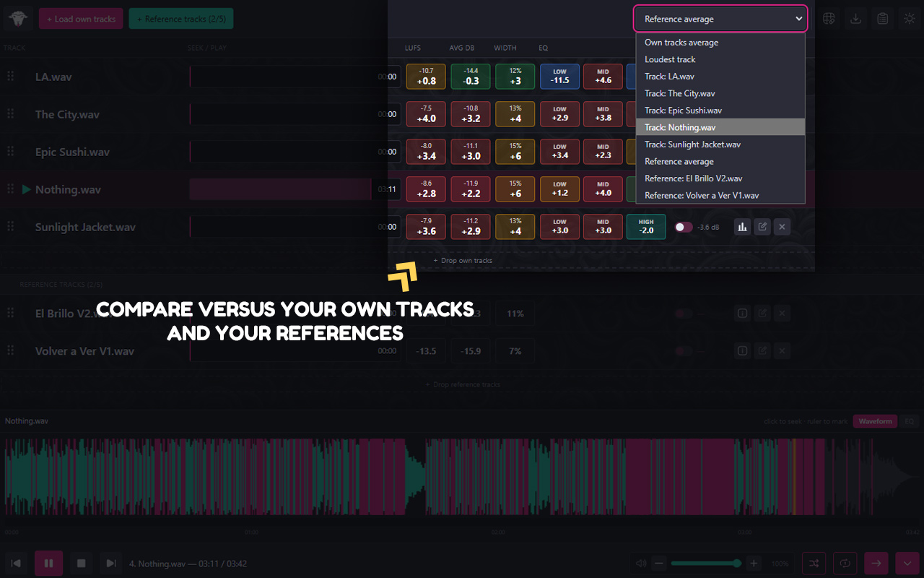Image resolution: width=924 pixels, height=578 pixels.
Task: Toggle the sun theme icon
Action: (x=909, y=19)
